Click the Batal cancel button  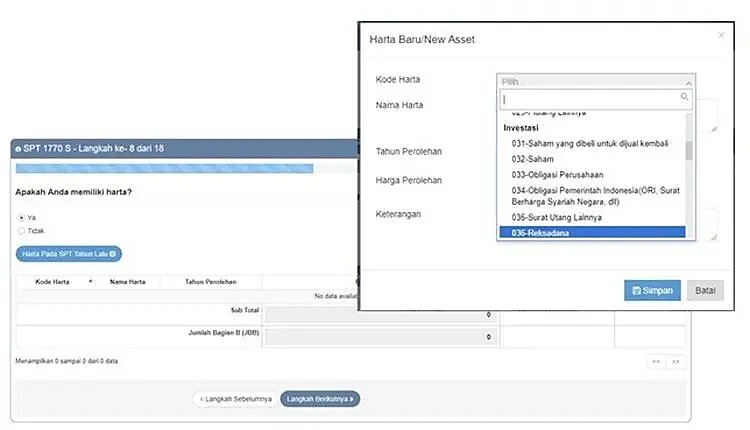click(705, 290)
